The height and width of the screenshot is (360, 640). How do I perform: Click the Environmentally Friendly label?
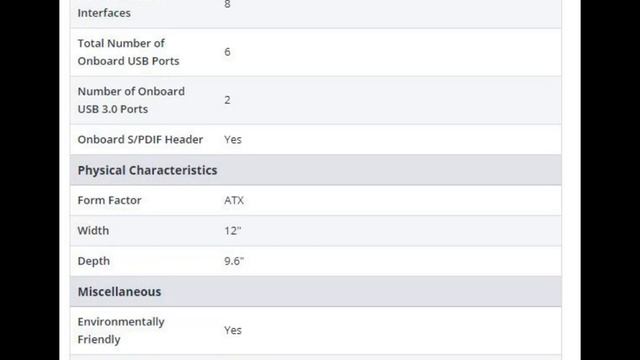121,330
